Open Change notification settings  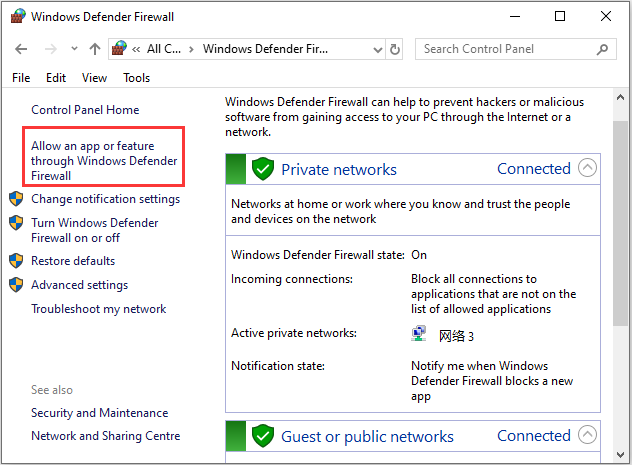coord(106,199)
